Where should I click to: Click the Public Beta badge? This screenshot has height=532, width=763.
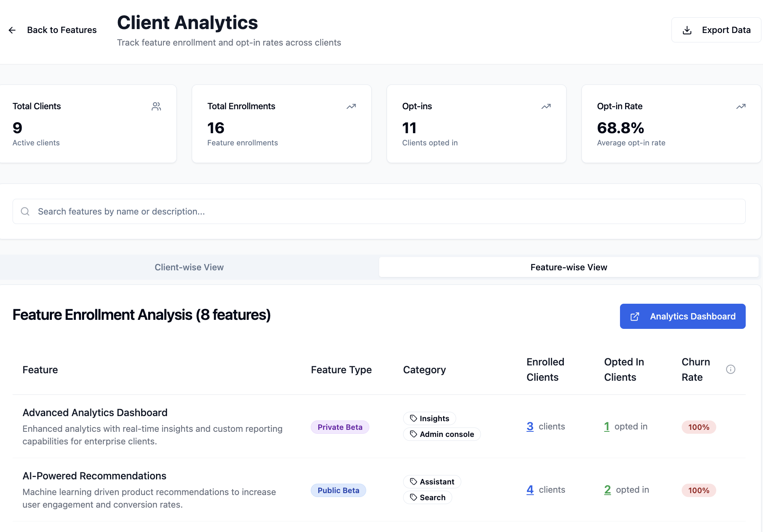(338, 490)
